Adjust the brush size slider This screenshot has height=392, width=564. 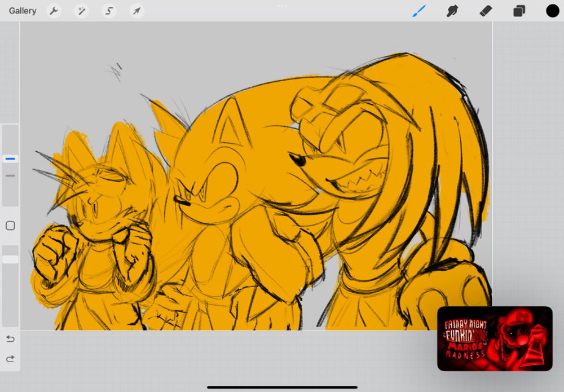(x=10, y=165)
